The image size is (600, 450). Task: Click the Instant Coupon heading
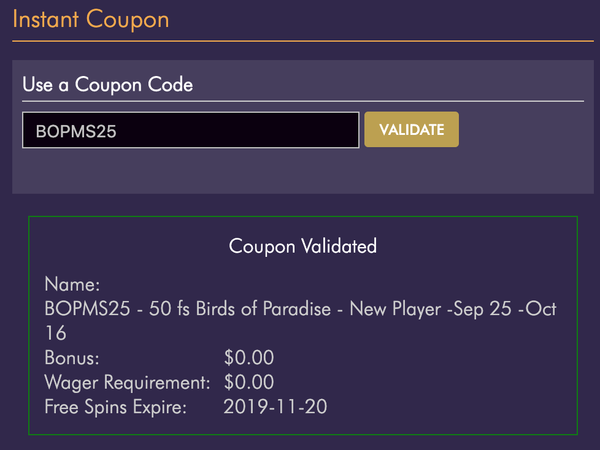(x=91, y=19)
